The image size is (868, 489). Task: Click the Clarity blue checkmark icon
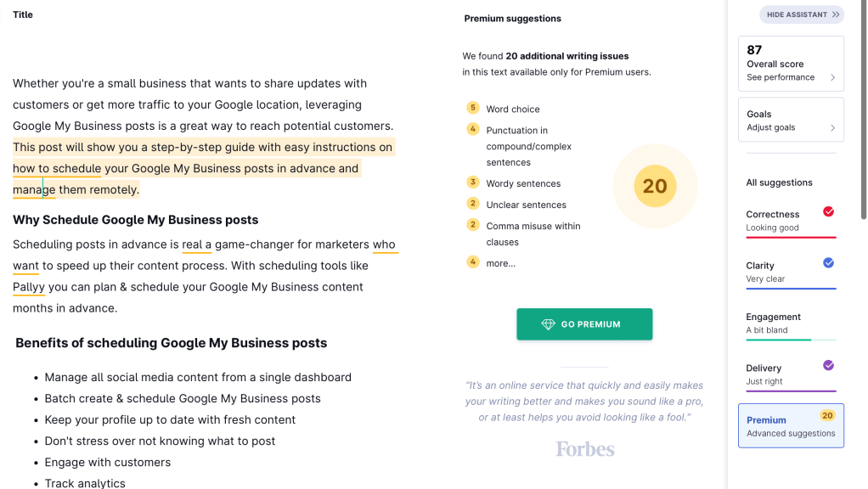pyautogui.click(x=829, y=263)
